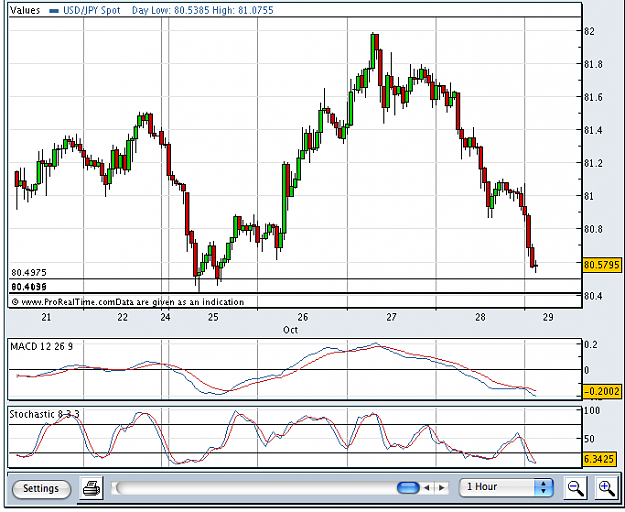Open the 1 Hour timeframe dropdown
The width and height of the screenshot is (625, 512).
(x=505, y=487)
